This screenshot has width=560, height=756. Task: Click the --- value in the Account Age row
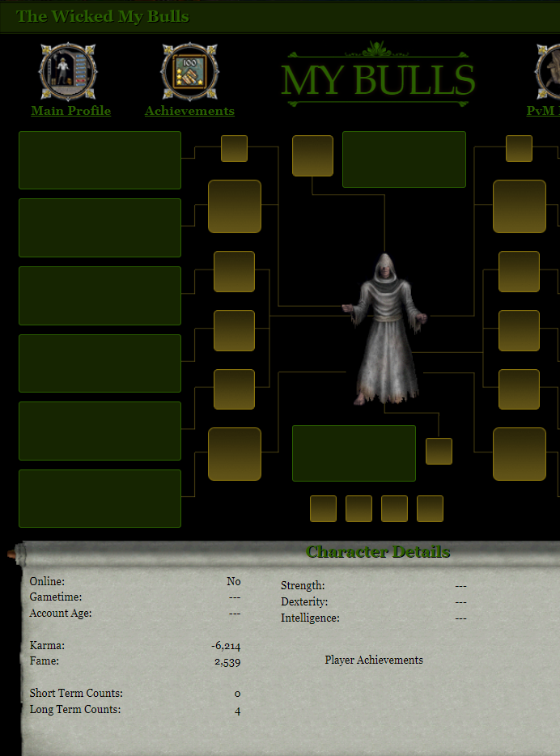point(235,614)
